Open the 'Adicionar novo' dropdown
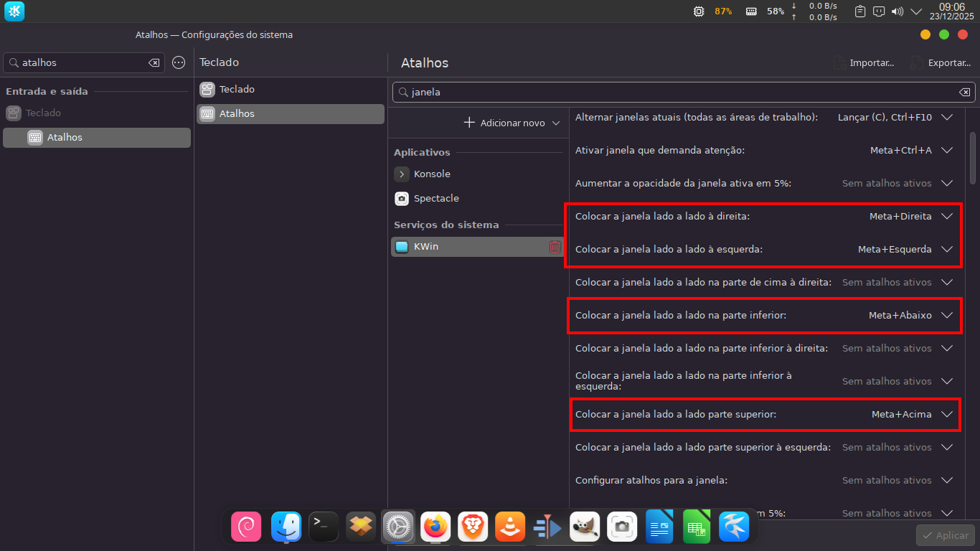The image size is (980, 551). (511, 123)
